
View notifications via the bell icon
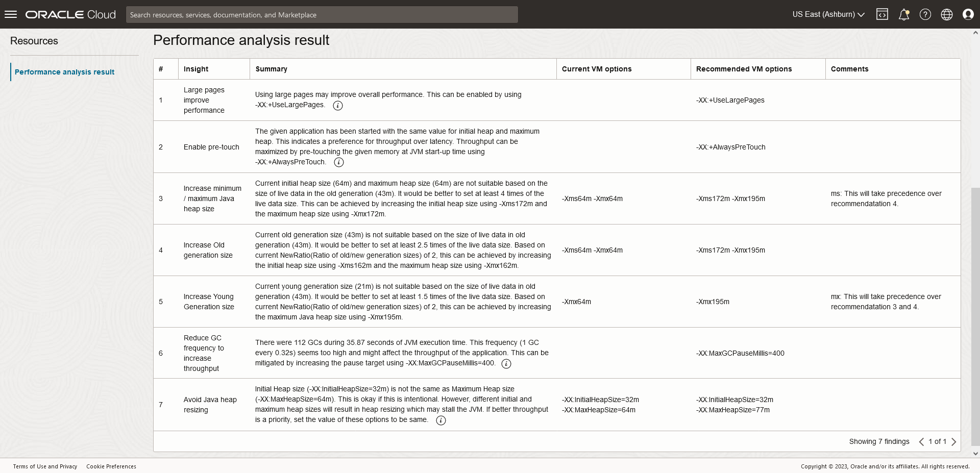[x=903, y=14]
